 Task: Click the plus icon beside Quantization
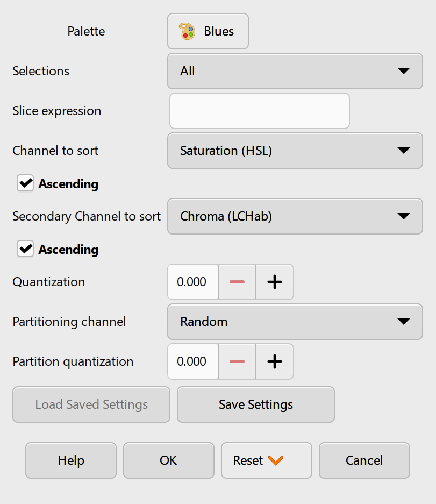(x=274, y=282)
